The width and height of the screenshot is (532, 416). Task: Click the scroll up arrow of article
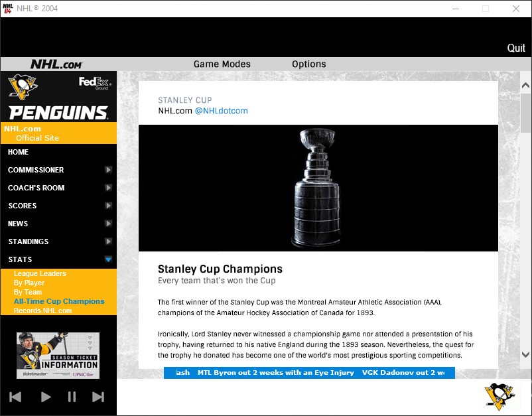click(525, 85)
